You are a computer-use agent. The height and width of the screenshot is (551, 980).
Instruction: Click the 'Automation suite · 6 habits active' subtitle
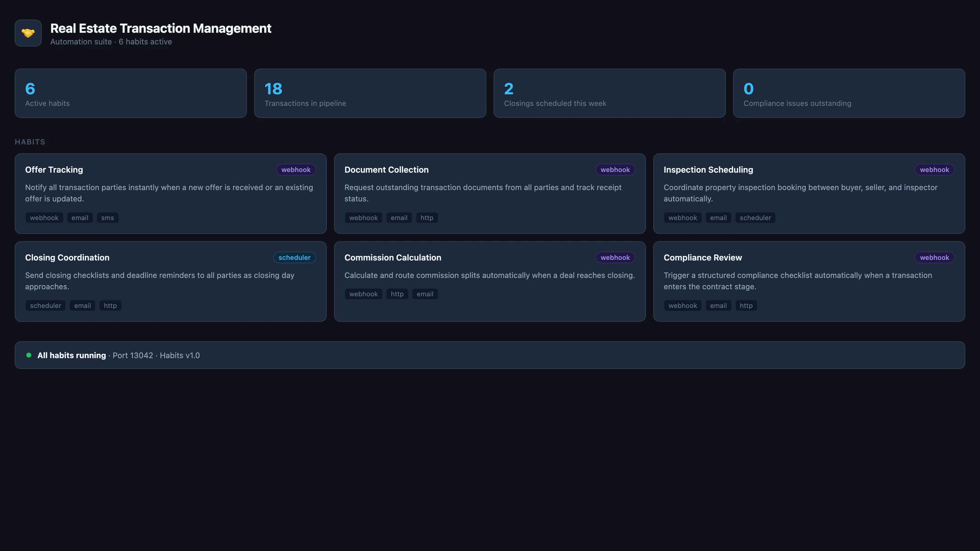click(111, 42)
